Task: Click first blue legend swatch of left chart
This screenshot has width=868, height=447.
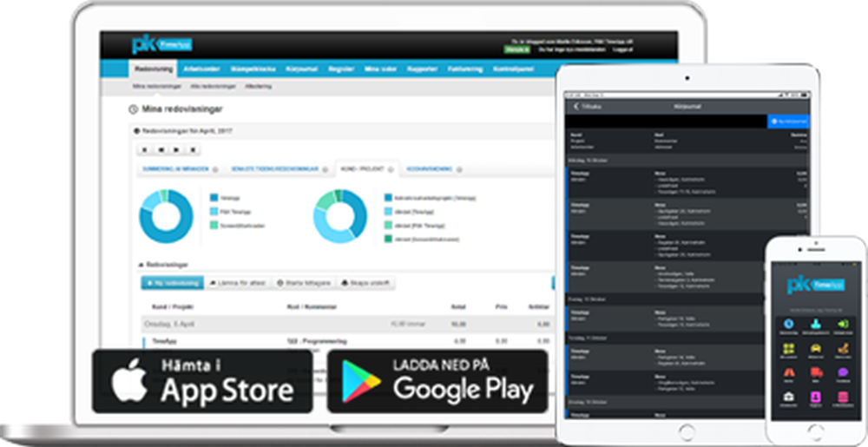Action: click(214, 198)
